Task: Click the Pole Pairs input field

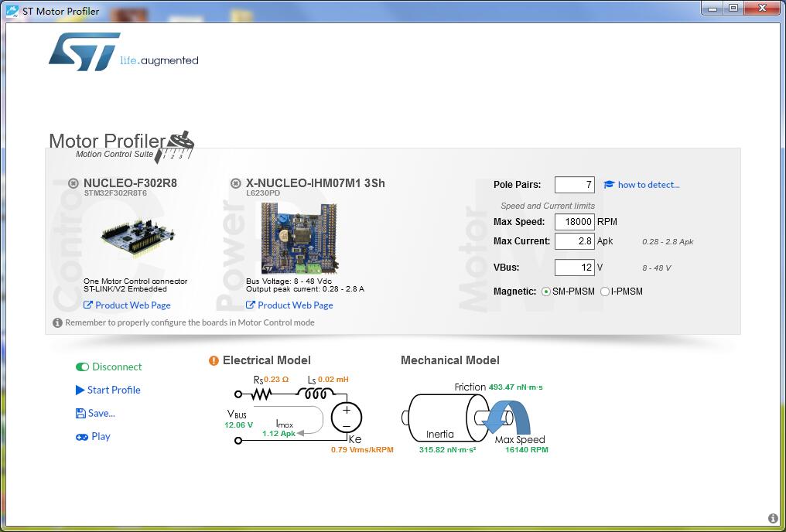Action: [575, 185]
